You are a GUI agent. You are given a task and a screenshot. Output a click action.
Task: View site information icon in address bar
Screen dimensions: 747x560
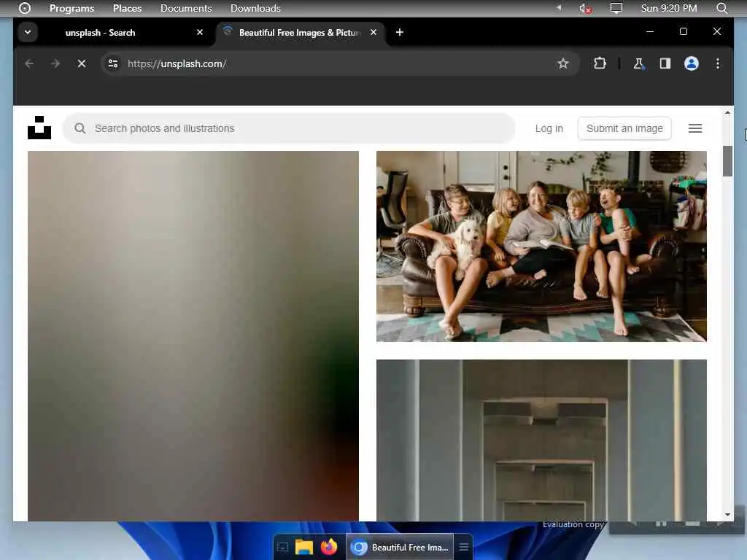tap(113, 63)
